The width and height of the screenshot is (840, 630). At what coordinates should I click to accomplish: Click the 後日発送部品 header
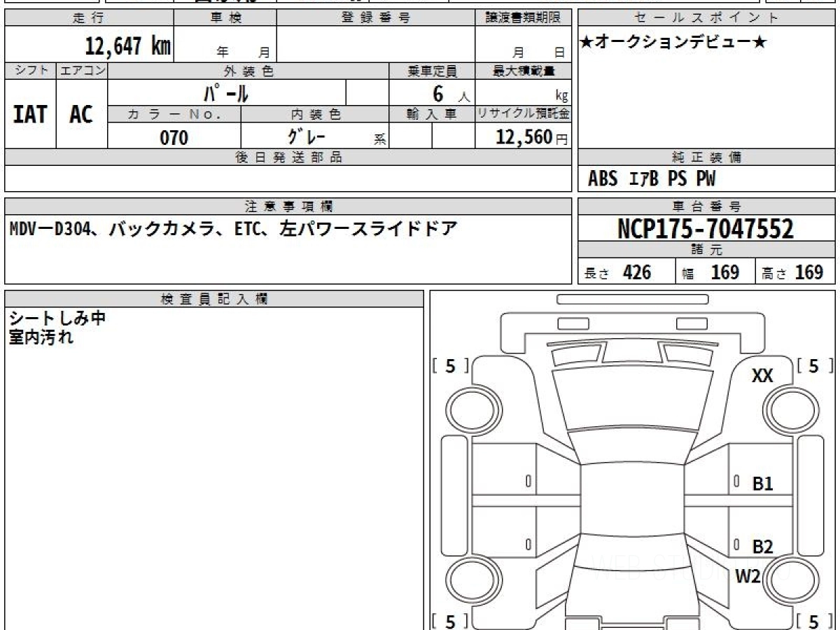[x=288, y=157]
